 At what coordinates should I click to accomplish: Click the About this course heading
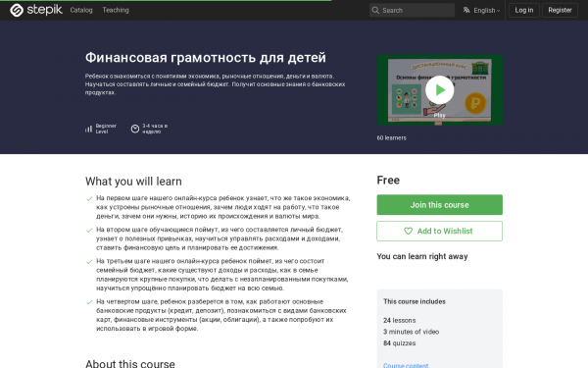click(129, 363)
